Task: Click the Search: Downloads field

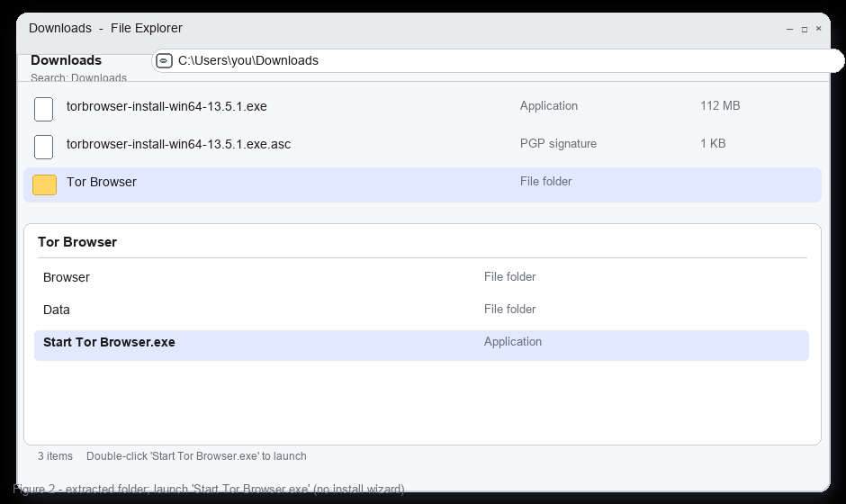Action: 79,77
